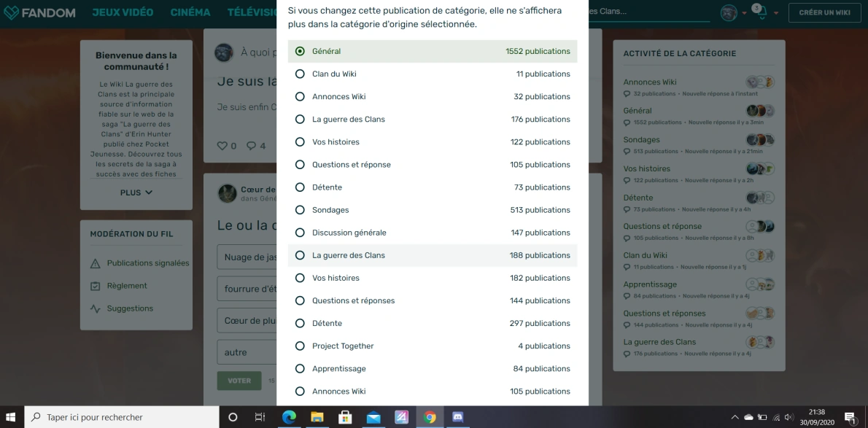The height and width of the screenshot is (428, 868).
Task: Click the Publications signalées warning icon
Action: [95, 263]
